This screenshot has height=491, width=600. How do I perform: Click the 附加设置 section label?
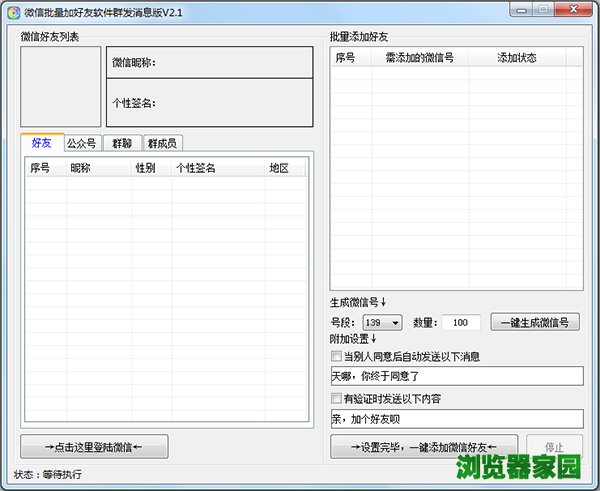[353, 339]
